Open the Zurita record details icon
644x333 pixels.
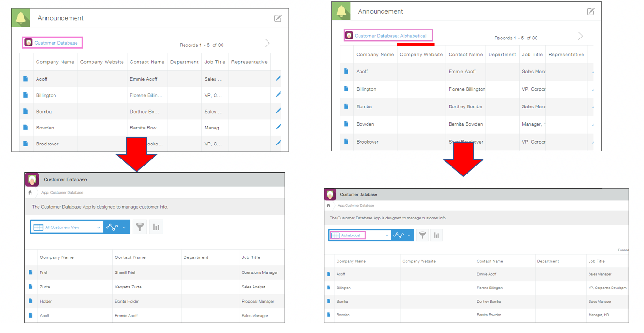[31, 287]
